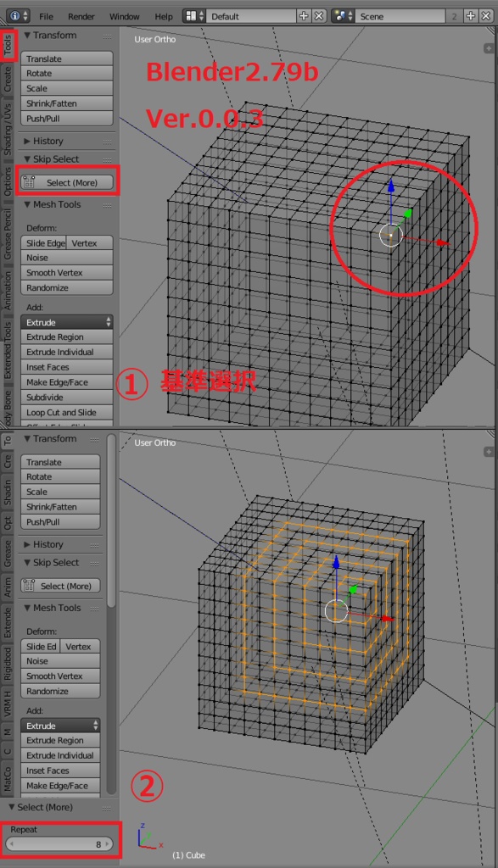Open the Extrude dropdown below Slide Edge

pyautogui.click(x=67, y=322)
